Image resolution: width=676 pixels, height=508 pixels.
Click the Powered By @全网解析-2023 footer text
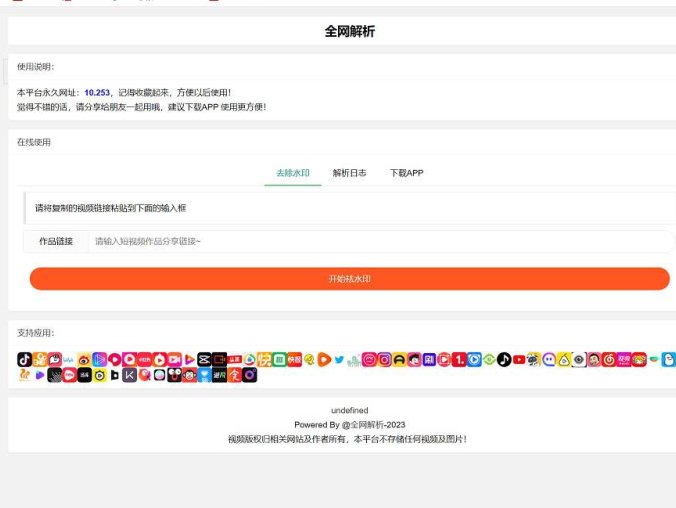tap(350, 425)
